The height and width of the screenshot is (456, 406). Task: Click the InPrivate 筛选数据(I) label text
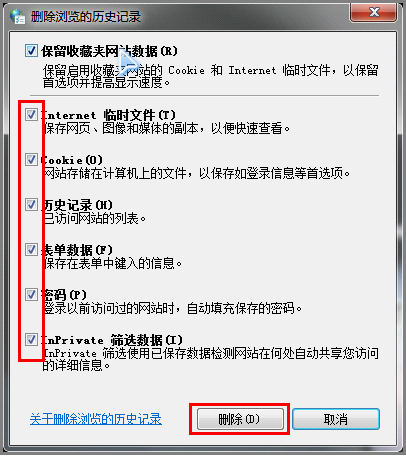[x=112, y=340]
